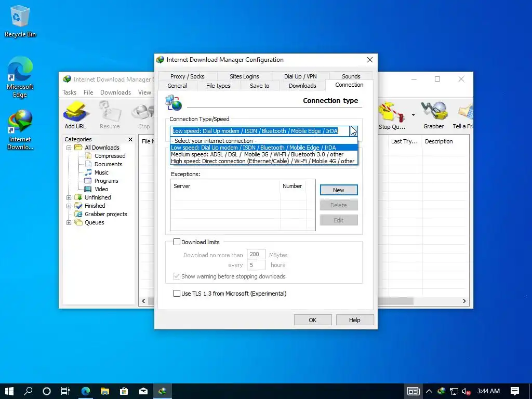
Task: Open the Downloads menu in IDM
Action: pos(115,92)
